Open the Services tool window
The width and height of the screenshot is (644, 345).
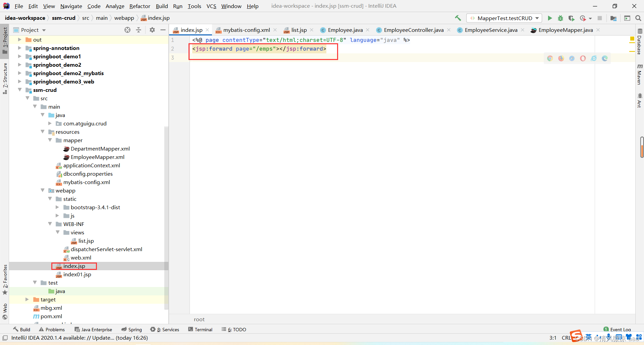pyautogui.click(x=165, y=330)
